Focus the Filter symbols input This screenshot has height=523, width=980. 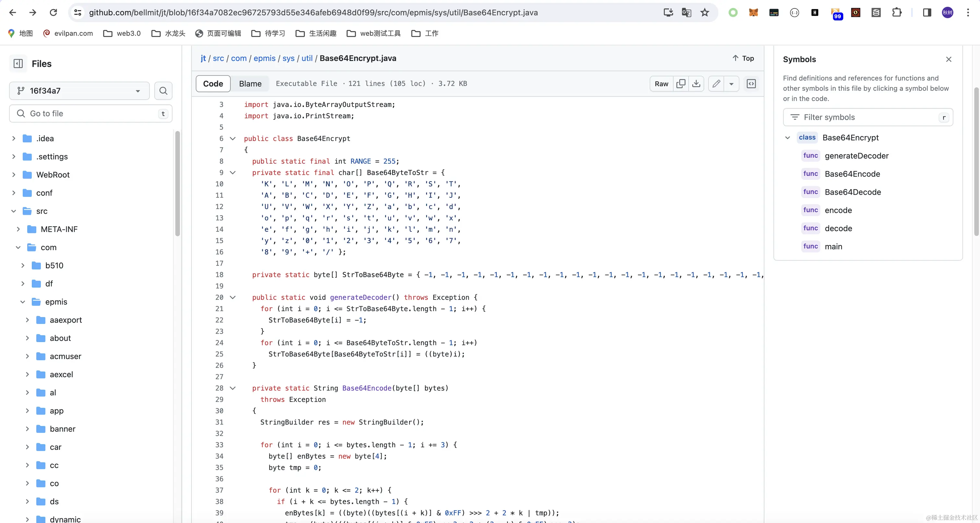(868, 117)
